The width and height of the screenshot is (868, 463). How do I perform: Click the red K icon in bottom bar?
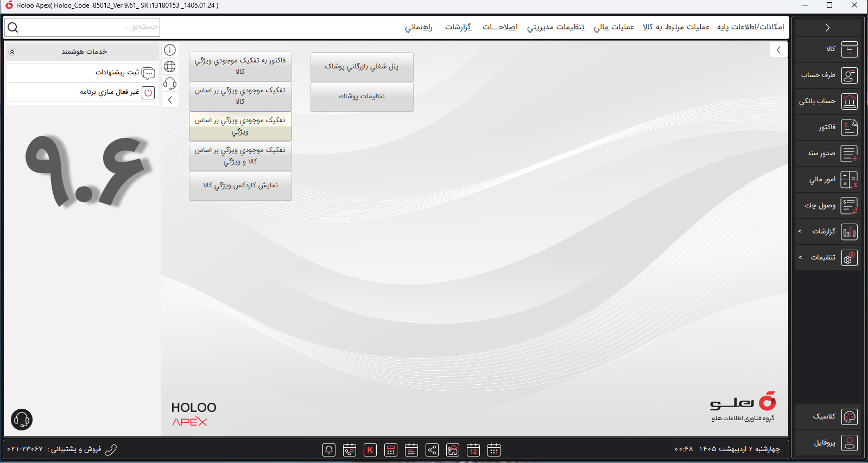tap(370, 450)
